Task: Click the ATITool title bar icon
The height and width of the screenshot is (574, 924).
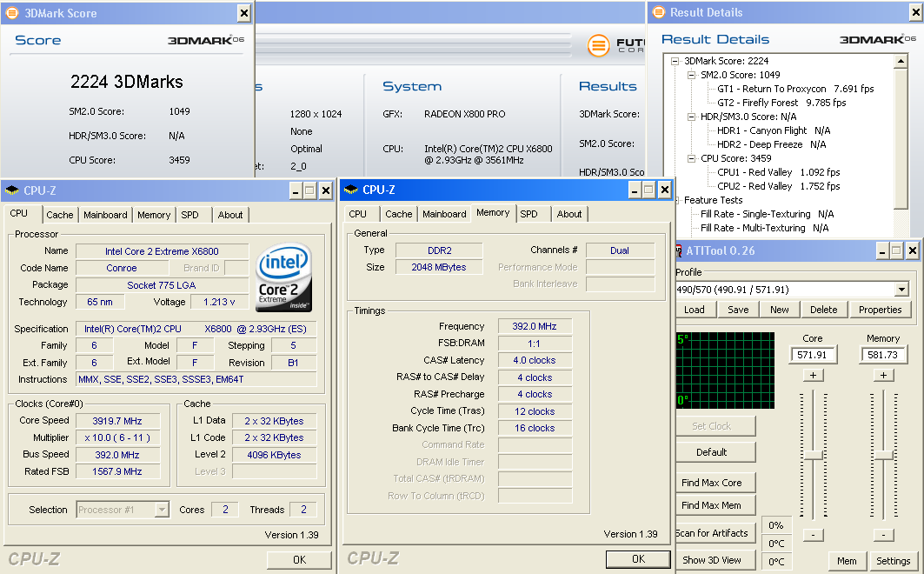Action: tap(679, 251)
